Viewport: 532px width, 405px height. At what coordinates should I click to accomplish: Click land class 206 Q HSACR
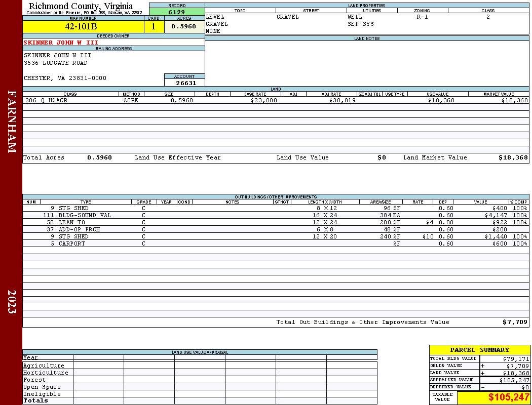coord(47,100)
